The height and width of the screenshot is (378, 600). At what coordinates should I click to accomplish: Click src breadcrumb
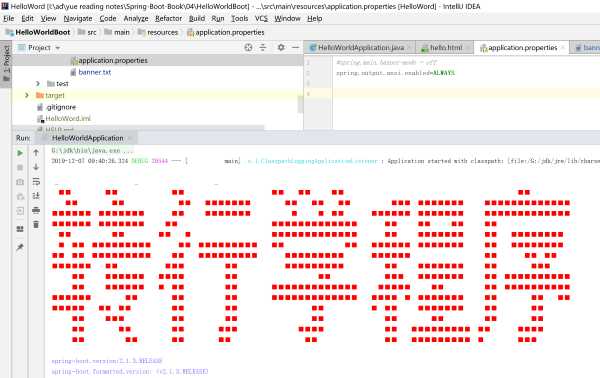coord(87,33)
